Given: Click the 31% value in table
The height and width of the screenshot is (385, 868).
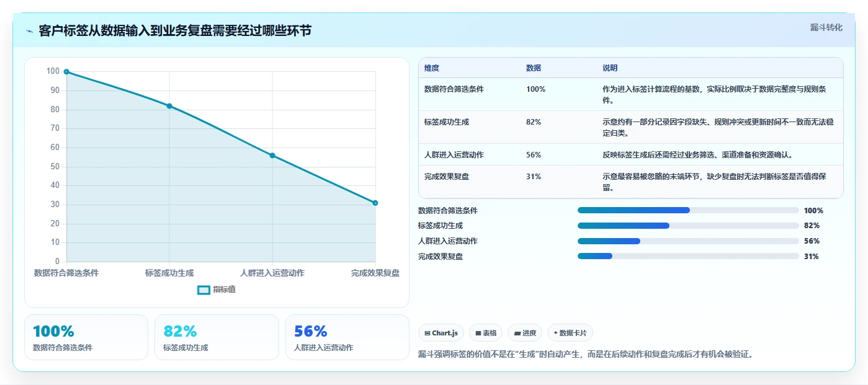Looking at the screenshot, I should [x=534, y=177].
